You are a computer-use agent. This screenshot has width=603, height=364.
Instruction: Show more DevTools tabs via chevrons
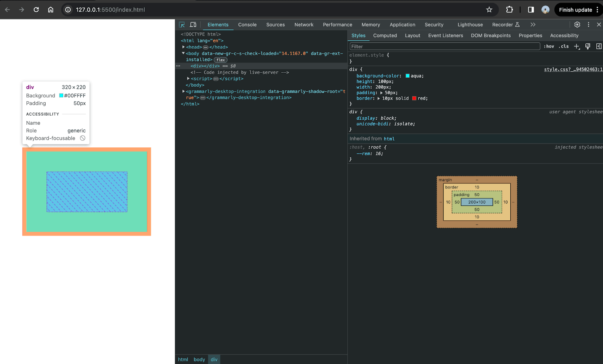(533, 24)
